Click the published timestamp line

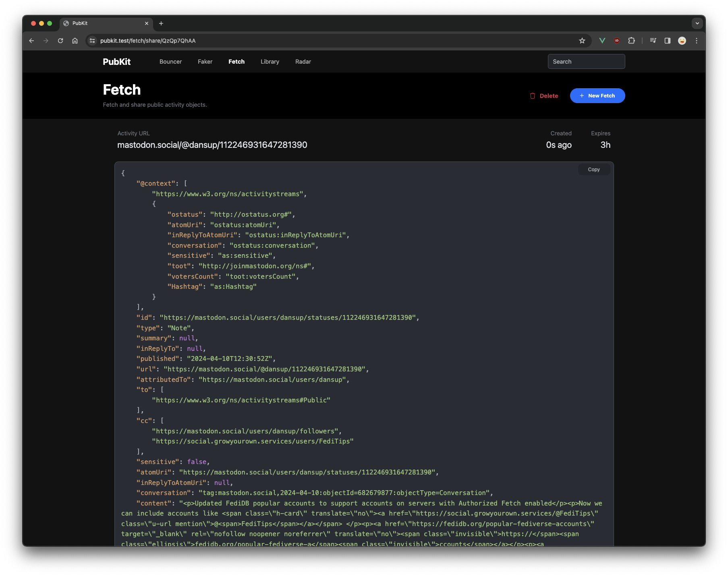[206, 358]
